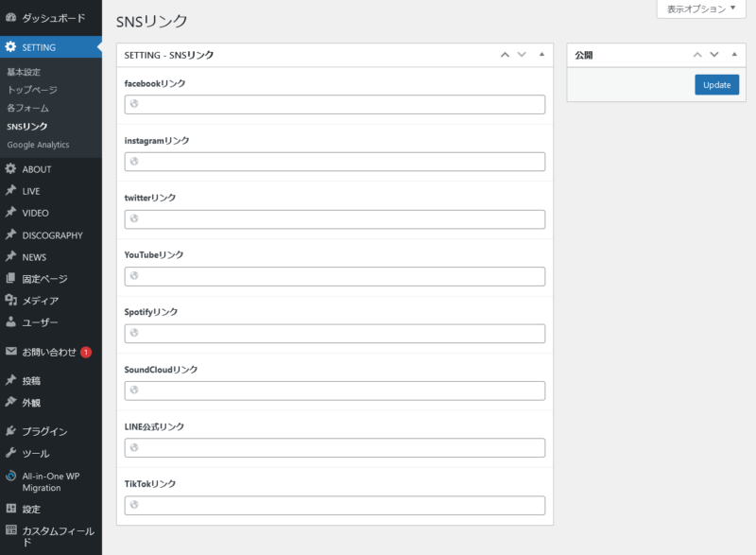The height and width of the screenshot is (555, 756).
Task: Click the SETTING gear icon in sidebar
Action: pos(11,47)
